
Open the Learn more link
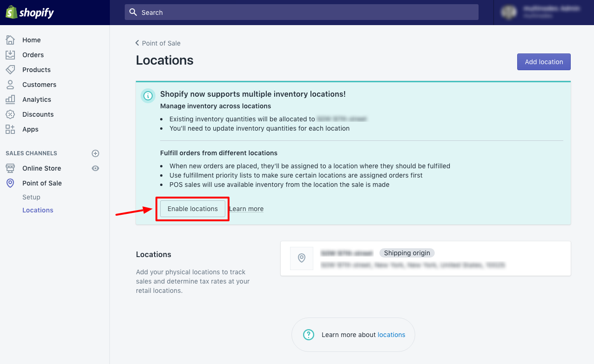(x=246, y=208)
